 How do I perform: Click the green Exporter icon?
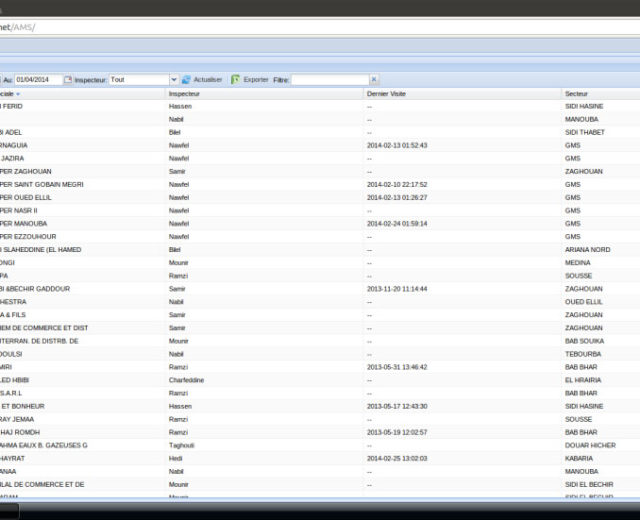pyautogui.click(x=236, y=80)
